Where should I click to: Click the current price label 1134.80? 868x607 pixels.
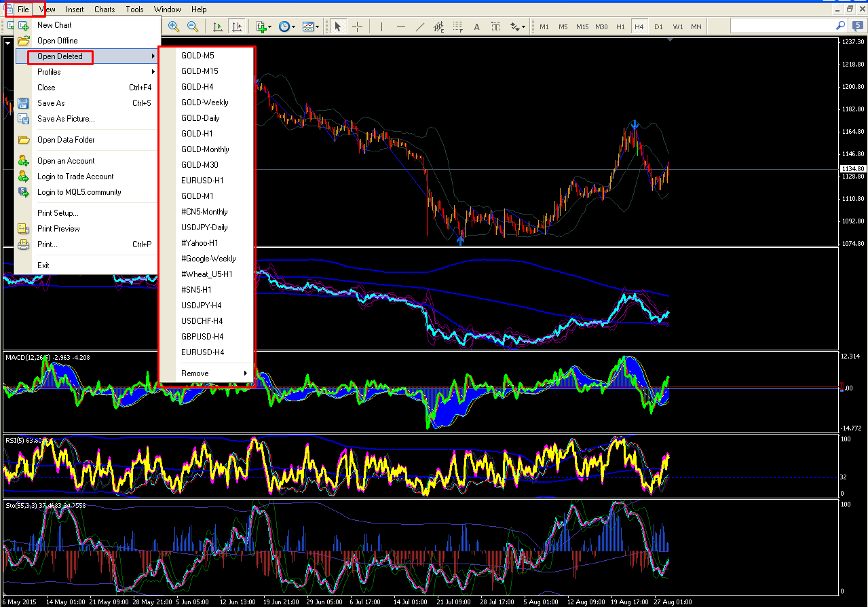coord(852,169)
